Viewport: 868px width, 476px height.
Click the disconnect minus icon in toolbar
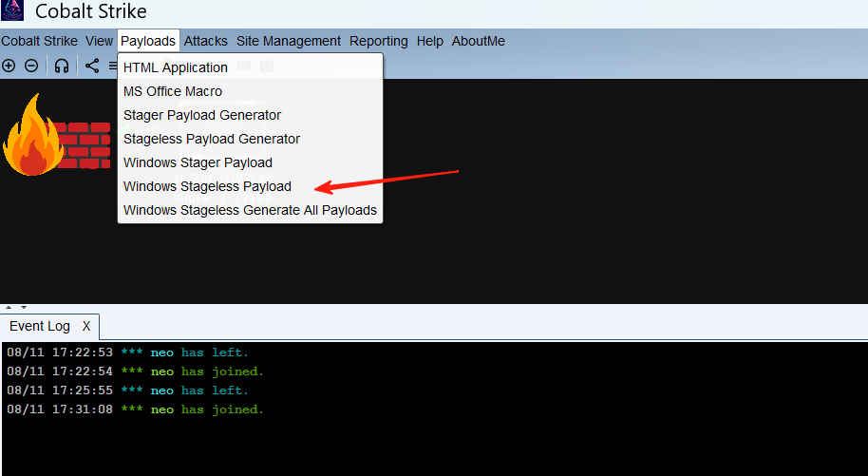(x=31, y=66)
